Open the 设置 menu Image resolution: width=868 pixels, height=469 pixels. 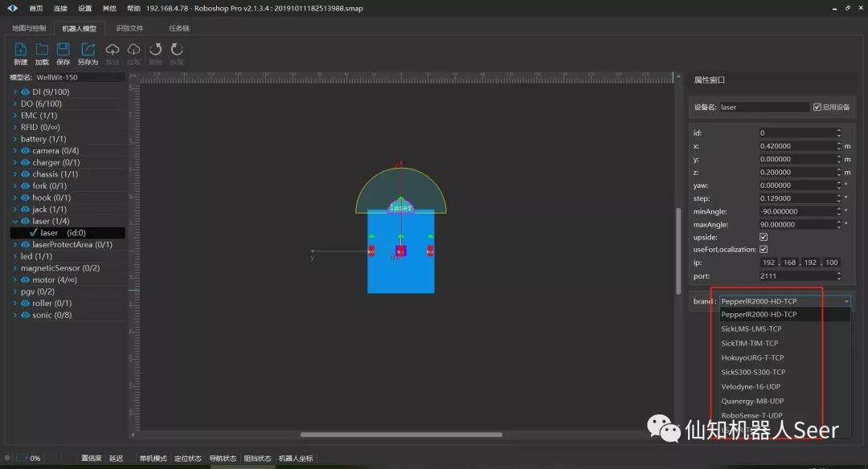pyautogui.click(x=84, y=8)
